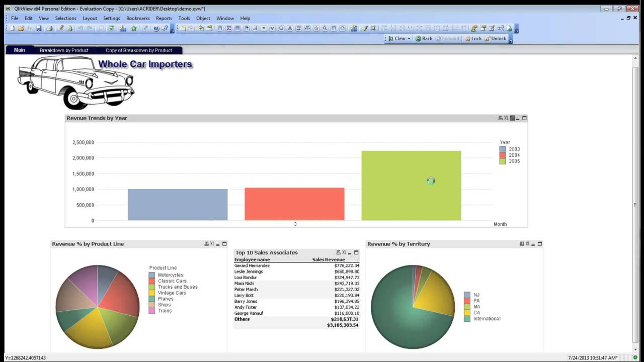Image resolution: width=644 pixels, height=362 pixels.
Task: Select Gerard Hernandez row in table
Action: [x=296, y=265]
